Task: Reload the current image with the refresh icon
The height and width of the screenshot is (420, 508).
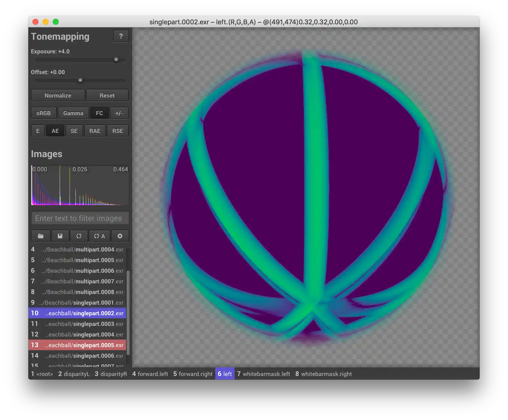Action: [x=79, y=236]
